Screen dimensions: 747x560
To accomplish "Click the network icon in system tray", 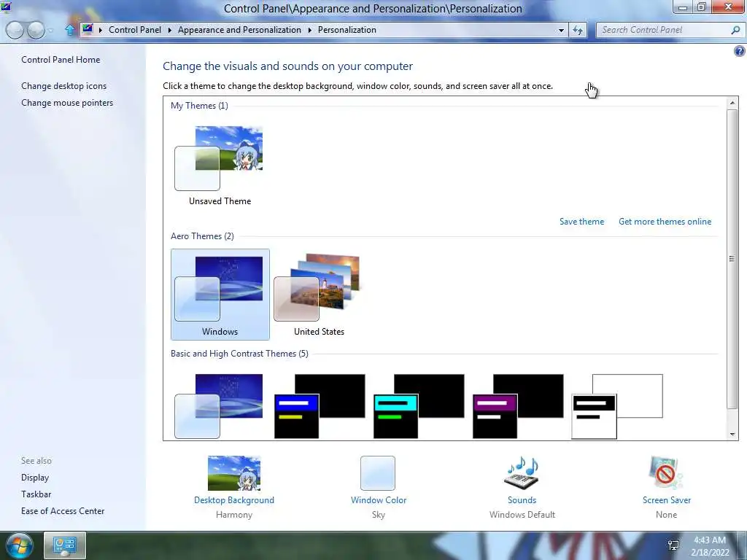I will pyautogui.click(x=673, y=545).
